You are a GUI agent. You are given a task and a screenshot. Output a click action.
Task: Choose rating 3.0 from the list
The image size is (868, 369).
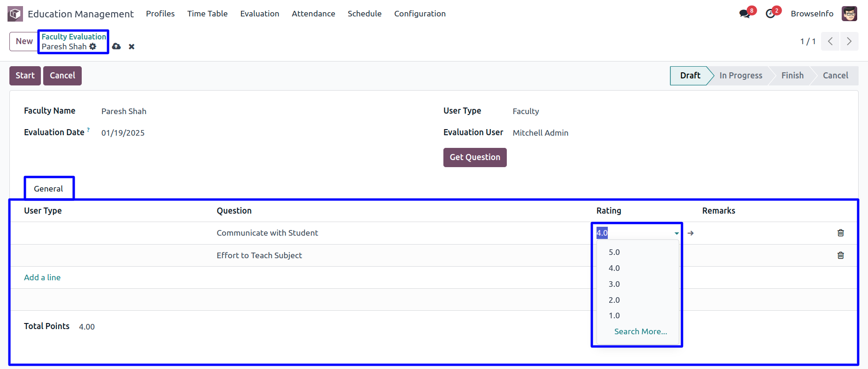click(638, 284)
